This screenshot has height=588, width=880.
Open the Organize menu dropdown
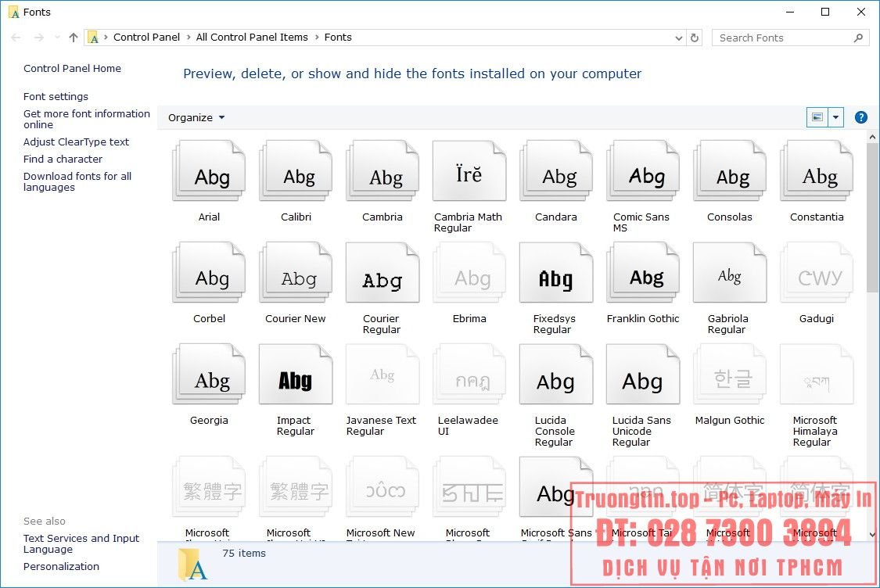195,117
